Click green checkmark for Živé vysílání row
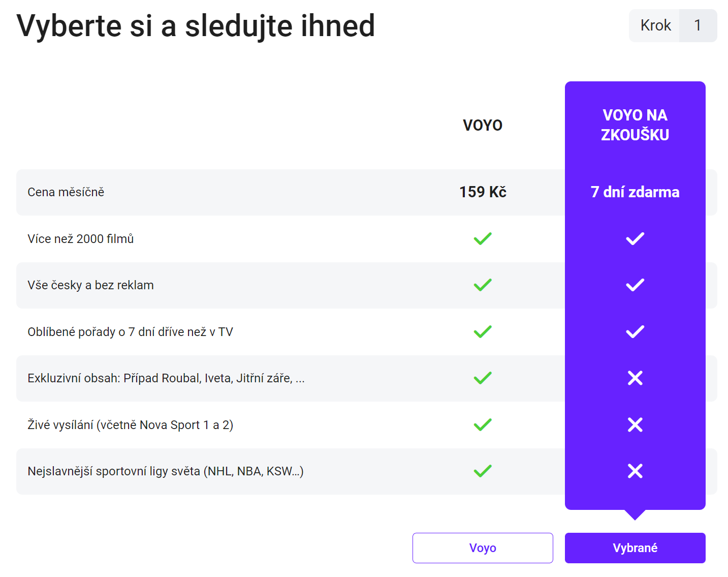 point(482,424)
